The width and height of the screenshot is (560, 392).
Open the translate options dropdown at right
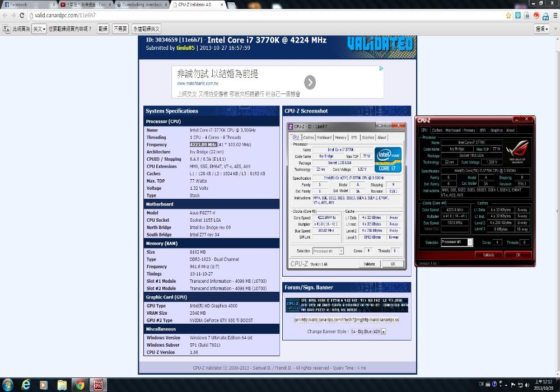click(542, 29)
